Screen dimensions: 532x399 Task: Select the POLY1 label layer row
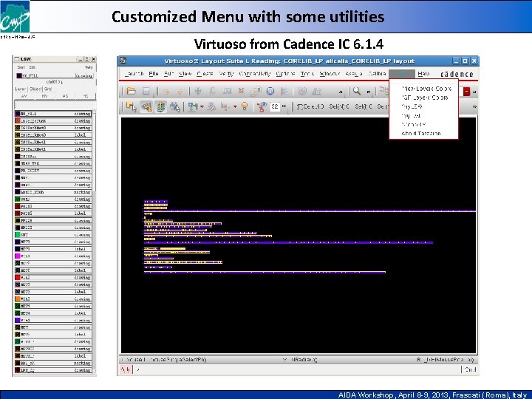pyautogui.click(x=53, y=214)
